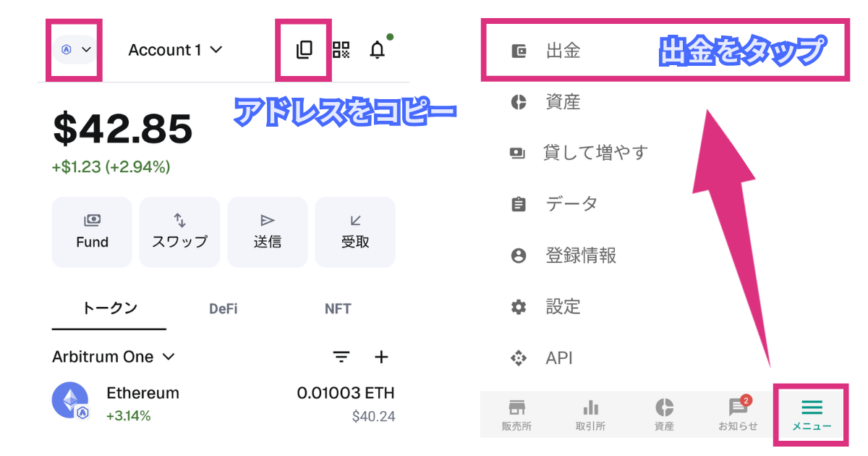Viewport: 868px width, 456px height.
Task: Open the 取引所 chart tab
Action: [x=590, y=415]
